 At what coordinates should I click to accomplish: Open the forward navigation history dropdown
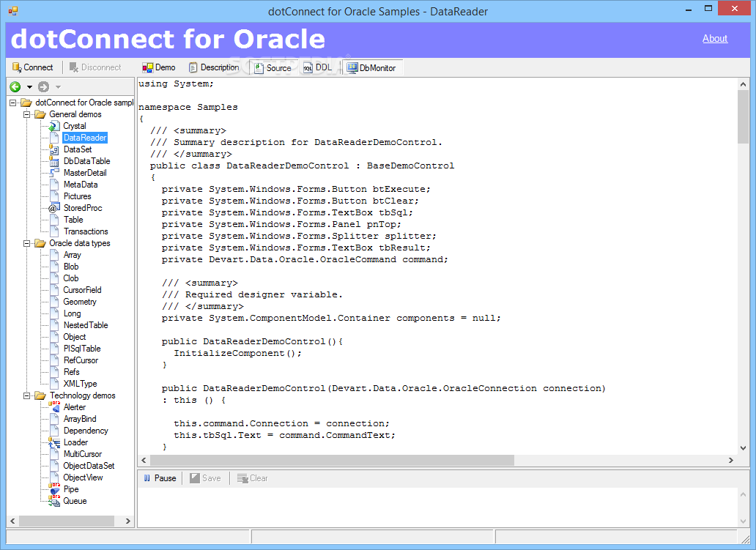(58, 87)
